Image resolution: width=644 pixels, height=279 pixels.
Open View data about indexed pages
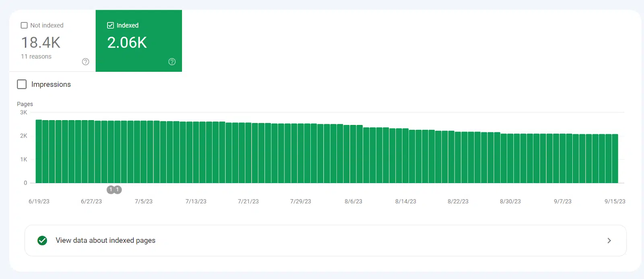pos(326,241)
